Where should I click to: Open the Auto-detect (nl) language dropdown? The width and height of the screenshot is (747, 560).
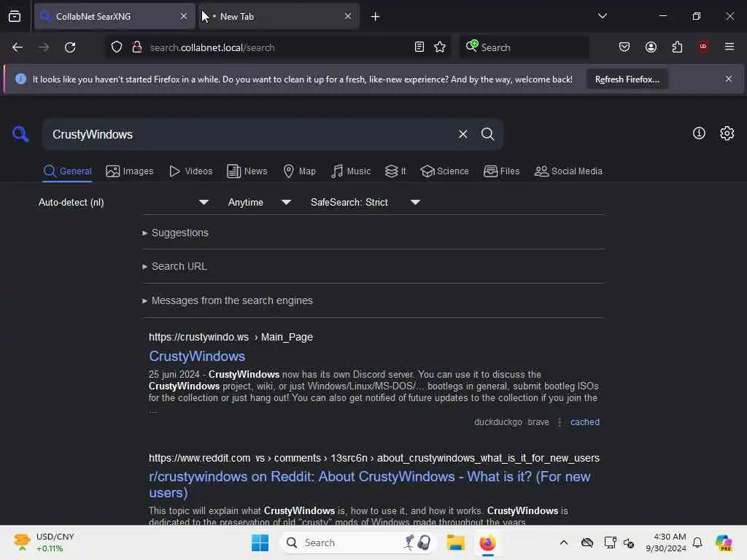click(123, 203)
